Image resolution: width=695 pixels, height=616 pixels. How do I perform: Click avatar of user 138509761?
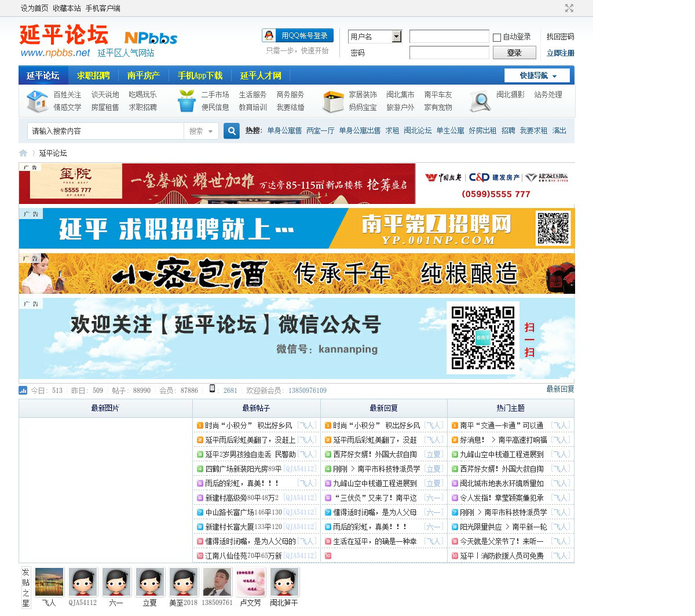click(x=217, y=582)
